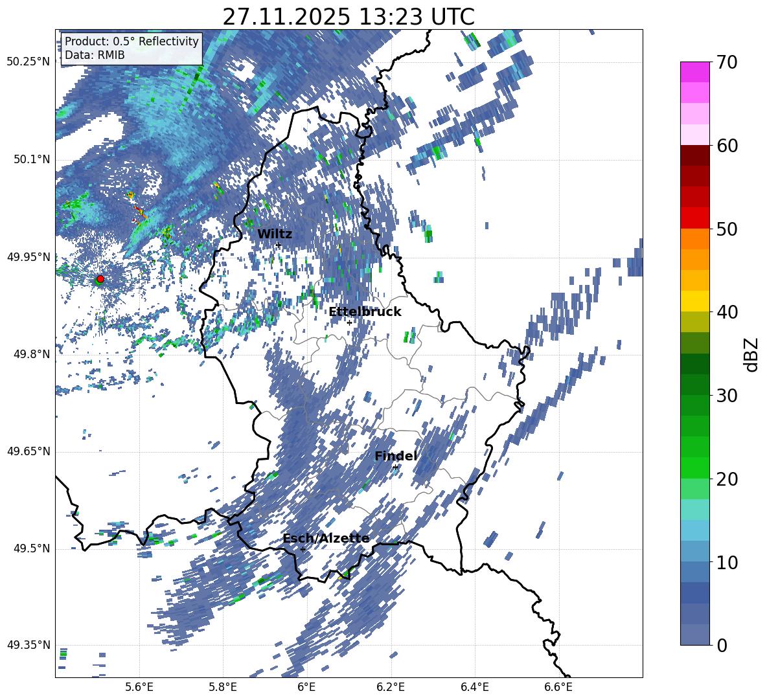Select the Esch/Alzette city label
Screen dimensions: 767x700
(326, 539)
